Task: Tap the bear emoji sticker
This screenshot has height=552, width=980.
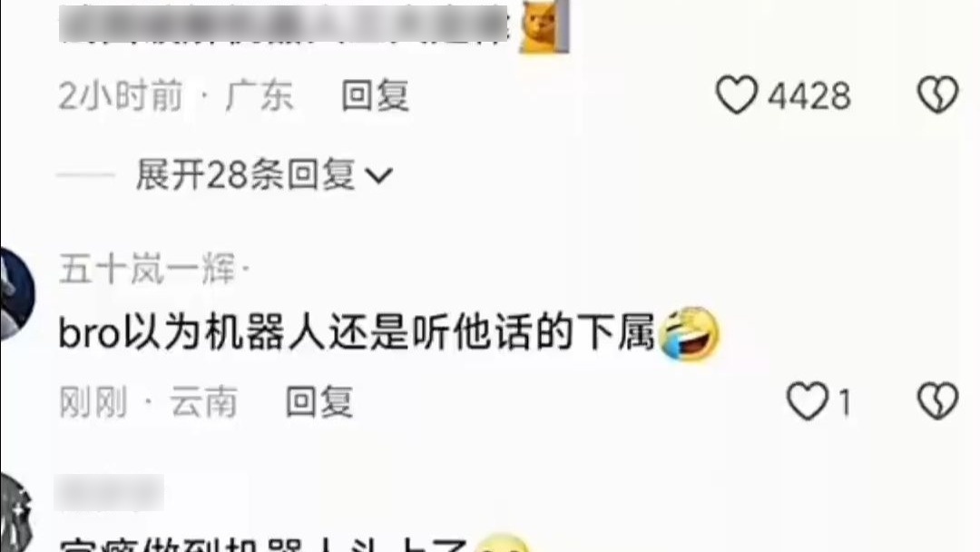Action: 544,26
